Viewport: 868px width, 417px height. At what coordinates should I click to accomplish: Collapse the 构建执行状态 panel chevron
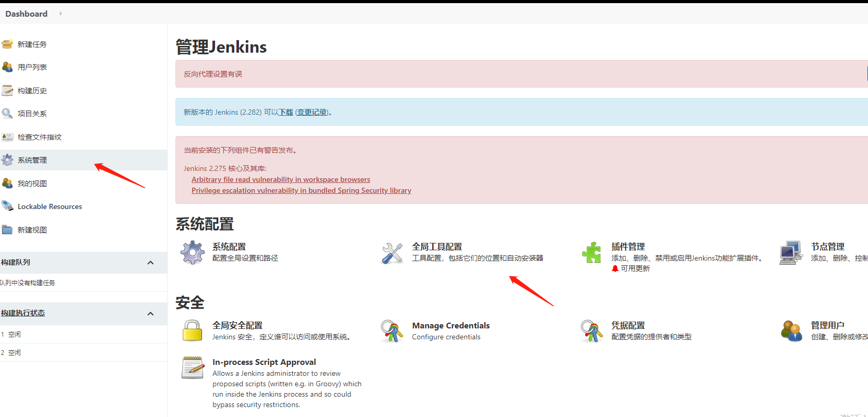tap(150, 314)
